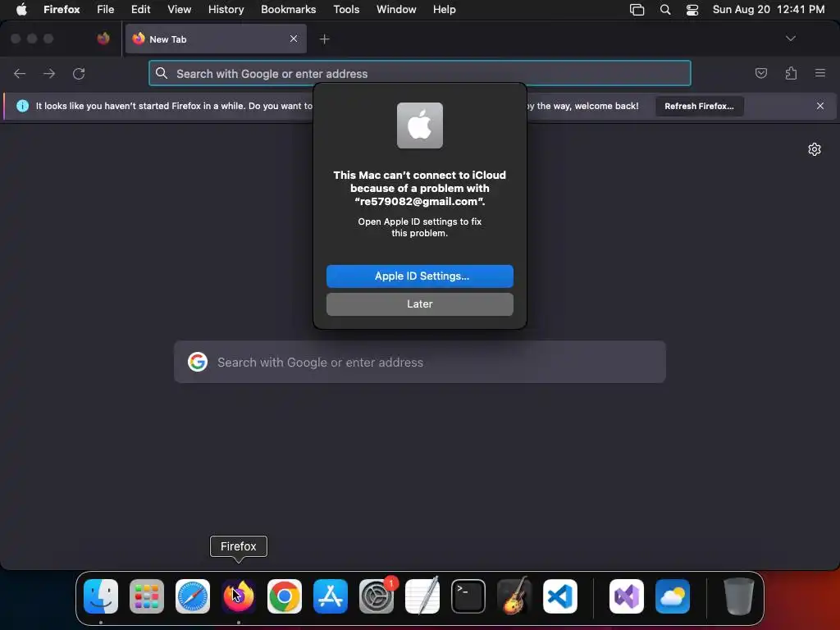
Task: Open the Help menu
Action: pos(444,10)
